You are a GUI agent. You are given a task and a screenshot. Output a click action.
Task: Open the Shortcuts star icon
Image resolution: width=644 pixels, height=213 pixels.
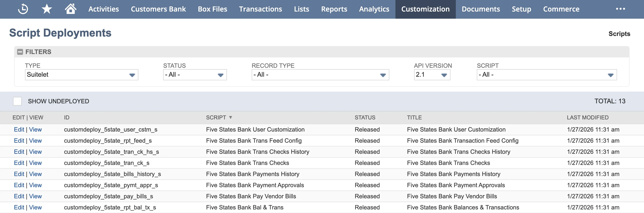pos(47,9)
